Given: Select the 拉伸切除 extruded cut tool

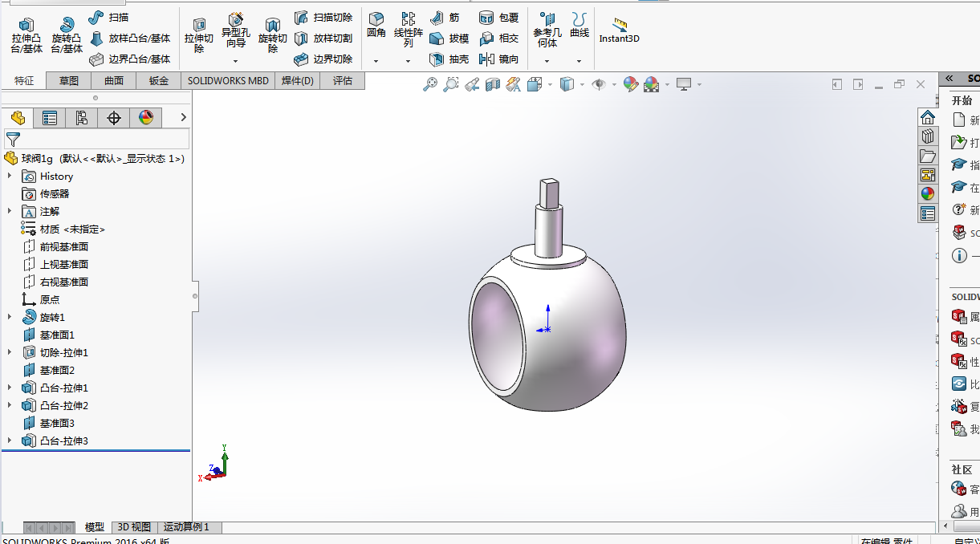Looking at the screenshot, I should point(199,36).
